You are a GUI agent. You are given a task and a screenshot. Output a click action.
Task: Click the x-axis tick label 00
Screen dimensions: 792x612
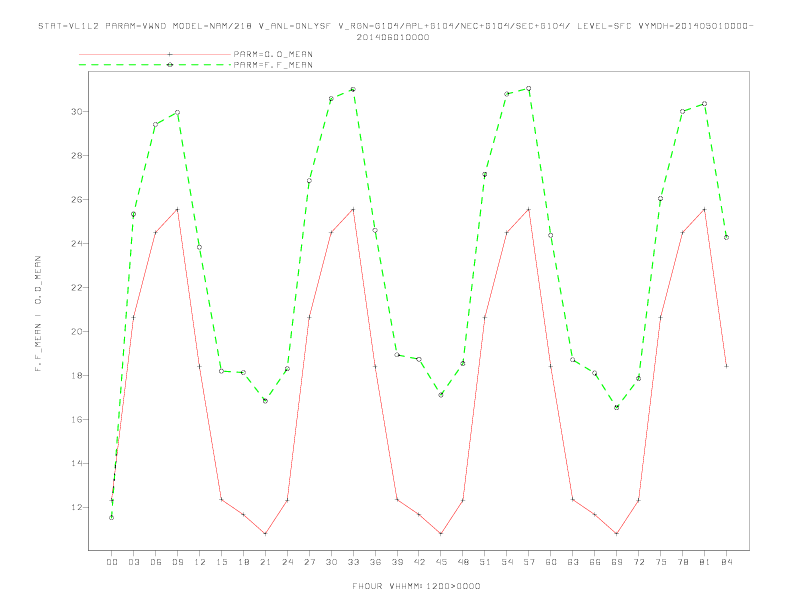[112, 562]
